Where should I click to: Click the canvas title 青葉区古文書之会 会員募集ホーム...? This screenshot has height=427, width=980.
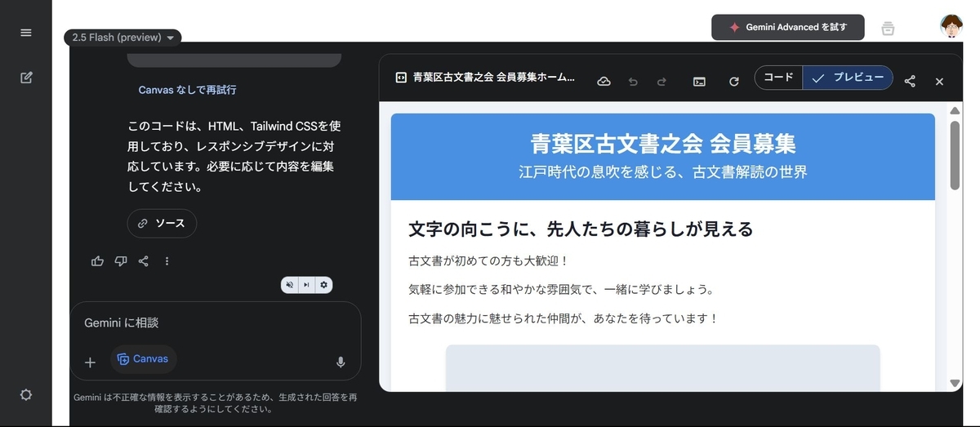494,78
